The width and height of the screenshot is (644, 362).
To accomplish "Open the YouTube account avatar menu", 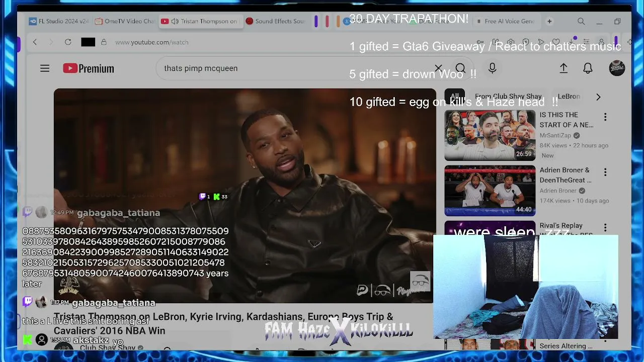I will pyautogui.click(x=617, y=68).
